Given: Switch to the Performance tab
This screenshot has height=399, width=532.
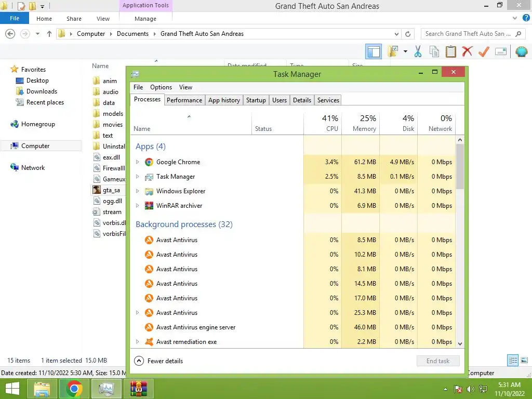Looking at the screenshot, I should tap(184, 100).
